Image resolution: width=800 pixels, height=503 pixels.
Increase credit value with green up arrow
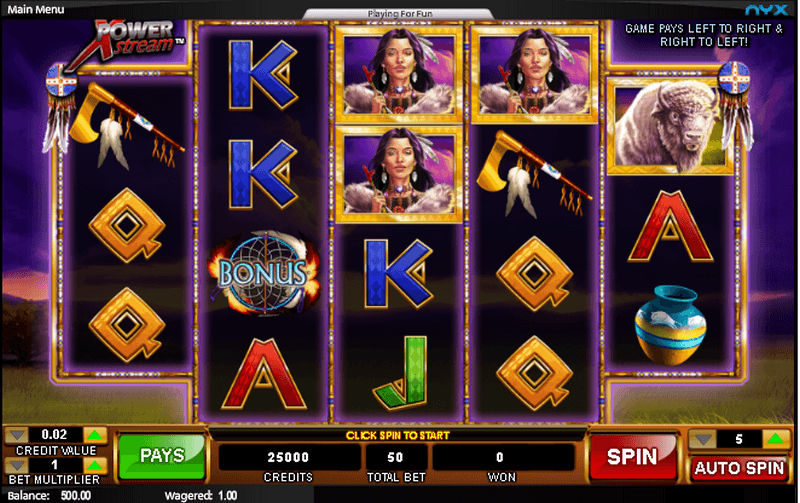(x=94, y=435)
